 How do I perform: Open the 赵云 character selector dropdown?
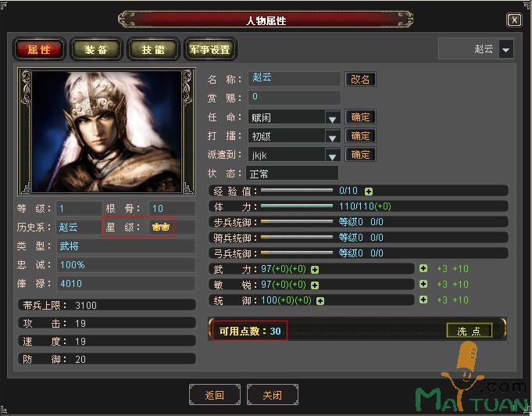pos(506,49)
